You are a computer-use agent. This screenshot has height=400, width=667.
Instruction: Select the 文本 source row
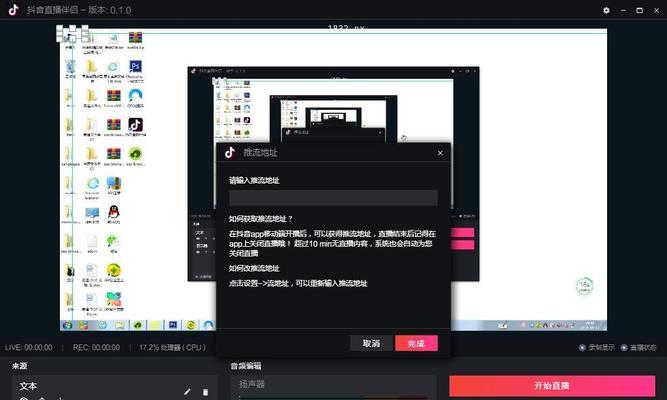click(x=114, y=386)
